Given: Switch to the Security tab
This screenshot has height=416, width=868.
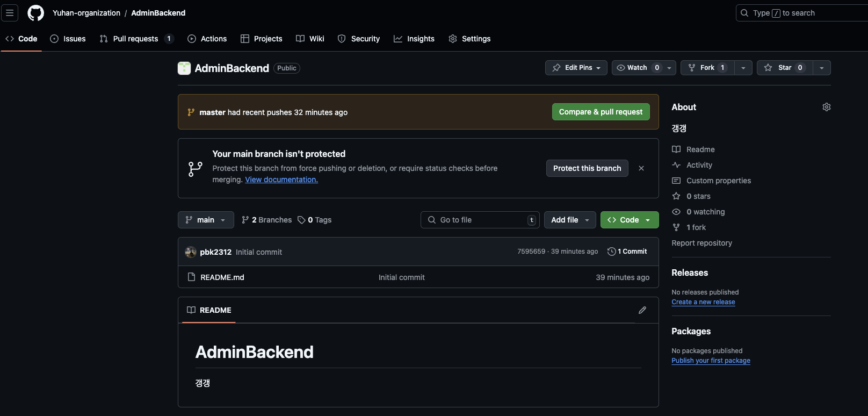Looking at the screenshot, I should point(359,39).
